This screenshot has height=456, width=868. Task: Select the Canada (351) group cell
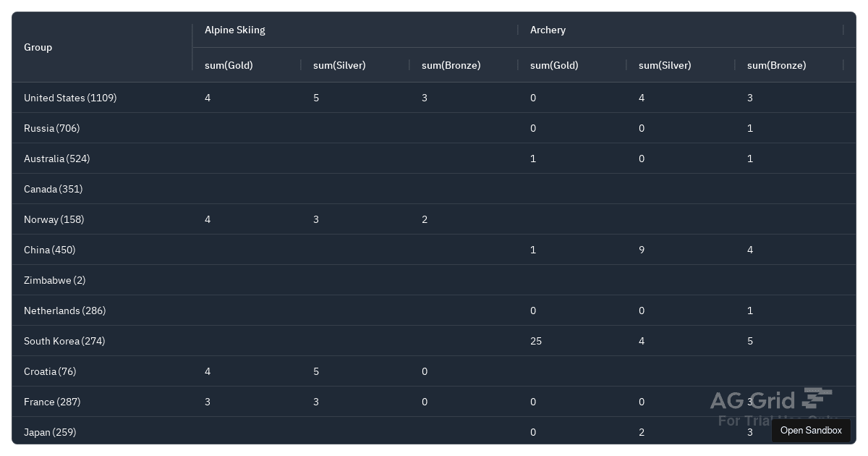102,189
